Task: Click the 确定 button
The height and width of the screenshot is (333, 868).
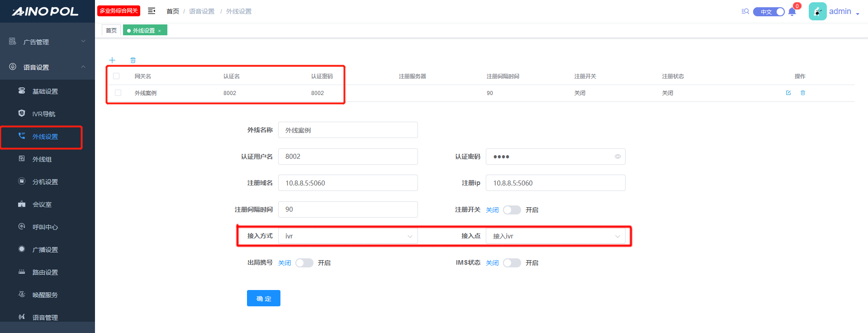Action: [264, 298]
